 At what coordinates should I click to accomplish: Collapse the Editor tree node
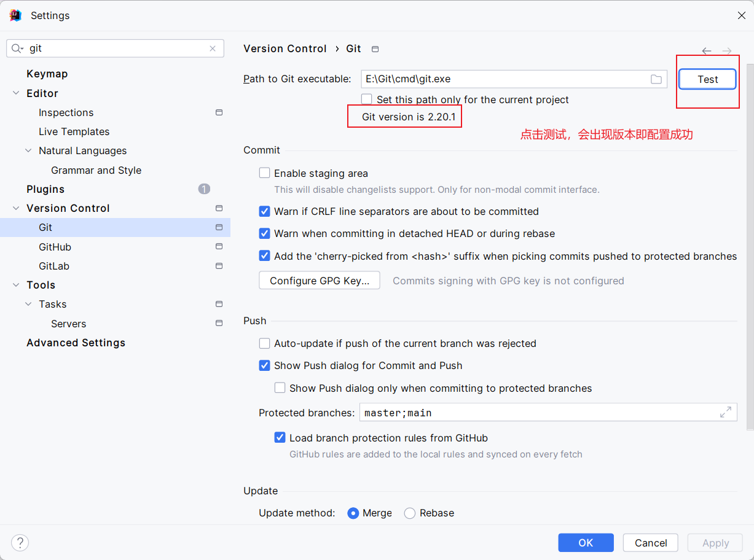(16, 93)
